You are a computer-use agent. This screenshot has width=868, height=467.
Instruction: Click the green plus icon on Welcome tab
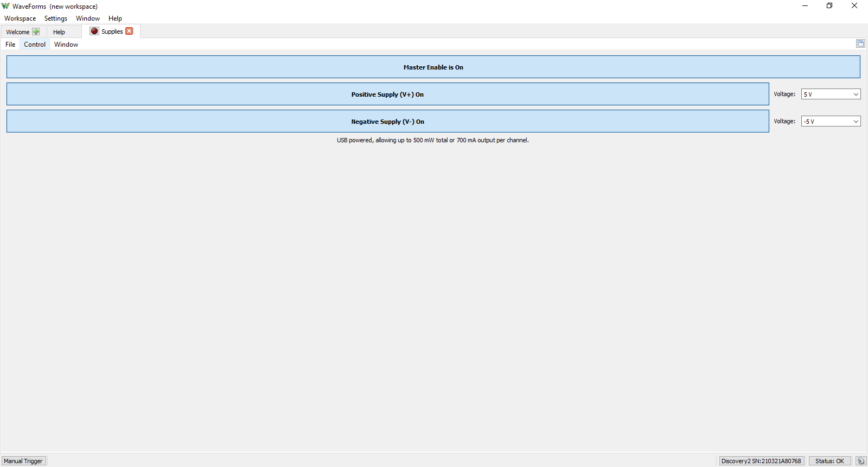(x=36, y=32)
